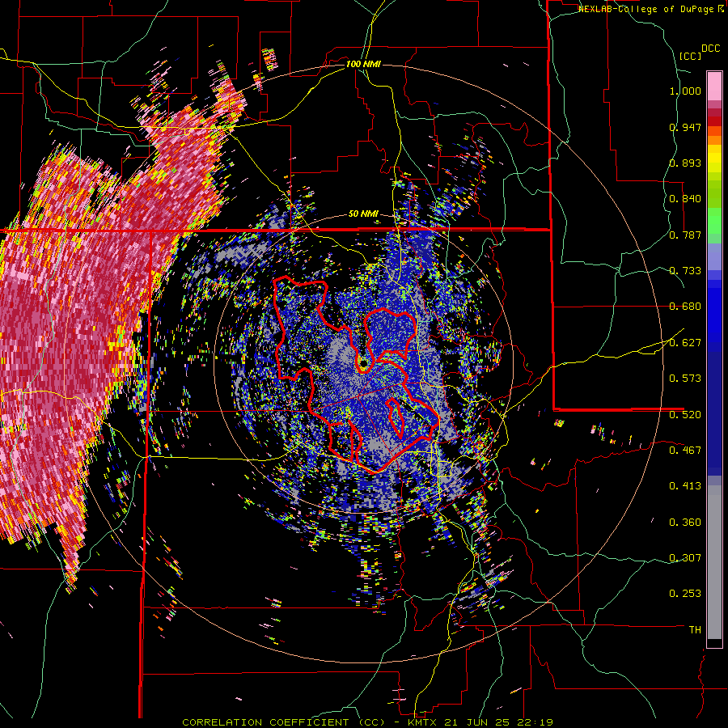Pick the bright green color bar segment
728x728 pixels.
click(x=714, y=219)
